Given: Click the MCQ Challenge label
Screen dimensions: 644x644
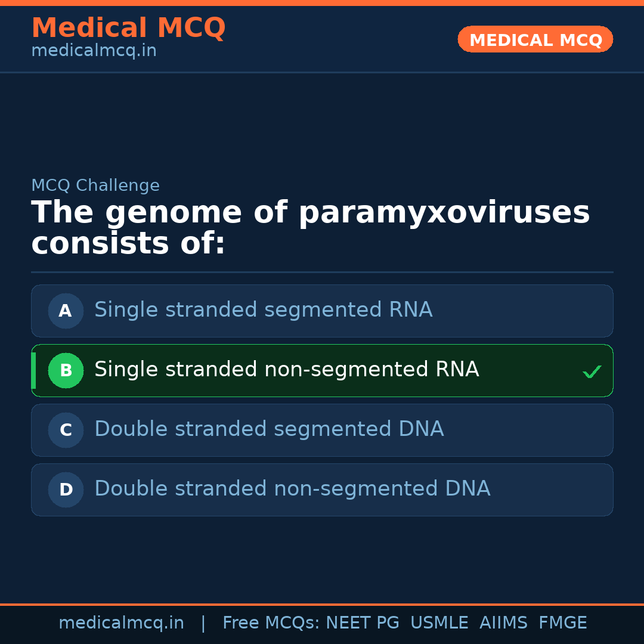Looking at the screenshot, I should [95, 185].
